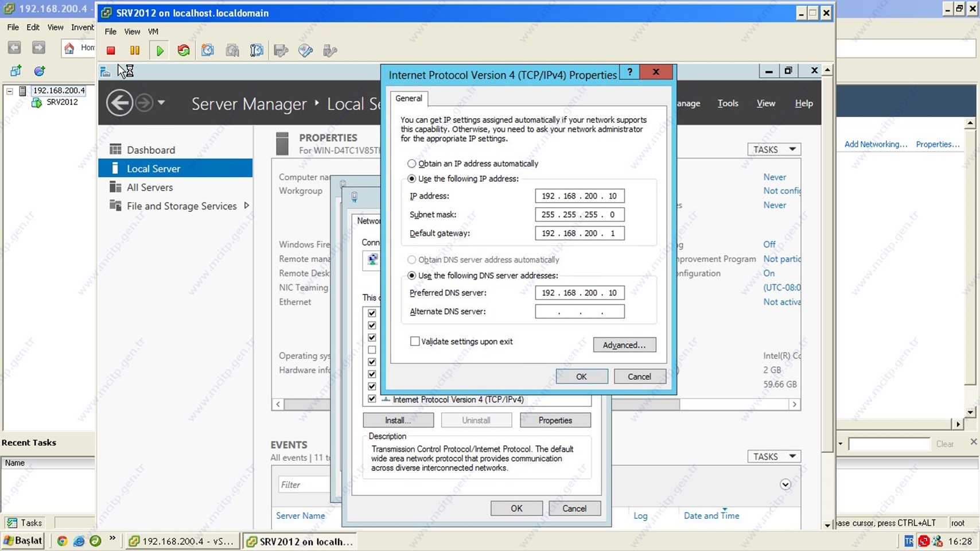Reset the VM with the red-green arrows icon
Image resolution: width=980 pixels, height=551 pixels.
tap(184, 51)
